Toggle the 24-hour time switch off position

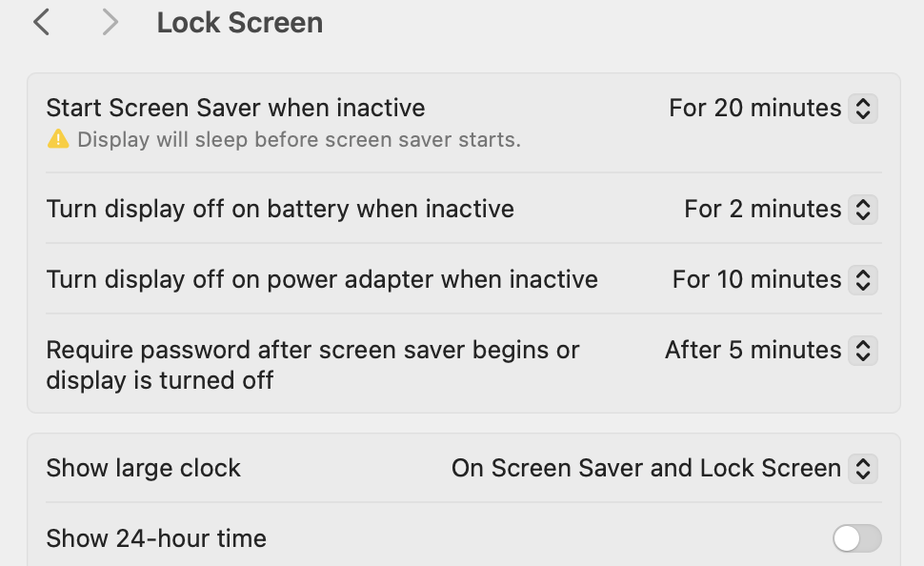[x=855, y=538]
